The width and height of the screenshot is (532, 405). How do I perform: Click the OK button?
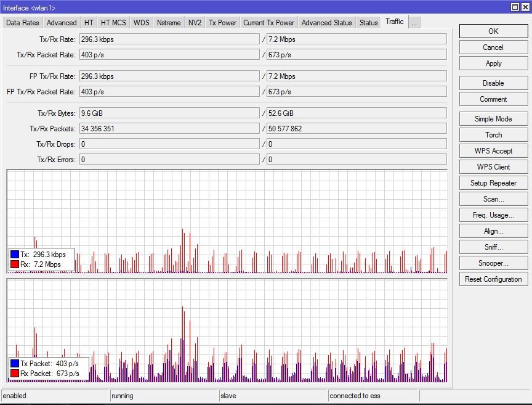pos(493,31)
